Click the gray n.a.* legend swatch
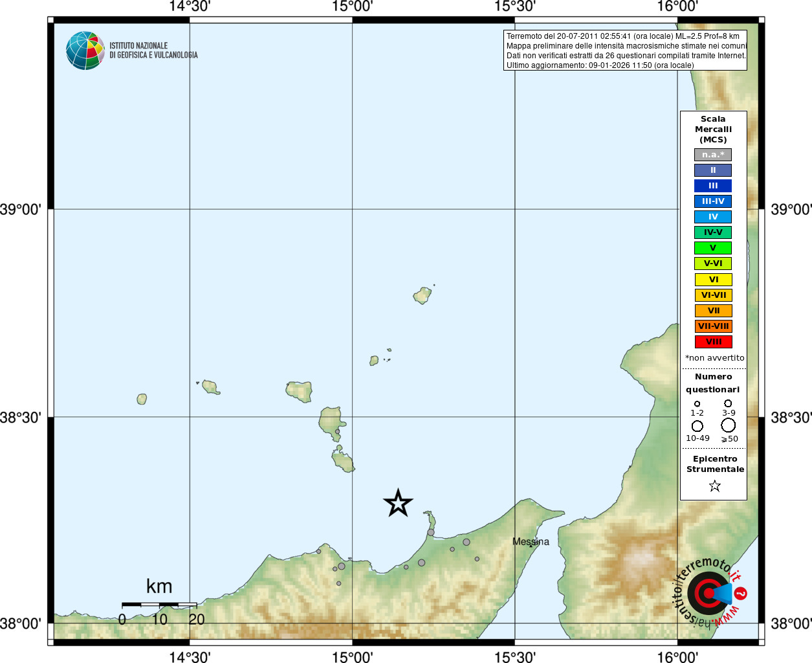The height and width of the screenshot is (663, 812). point(713,155)
